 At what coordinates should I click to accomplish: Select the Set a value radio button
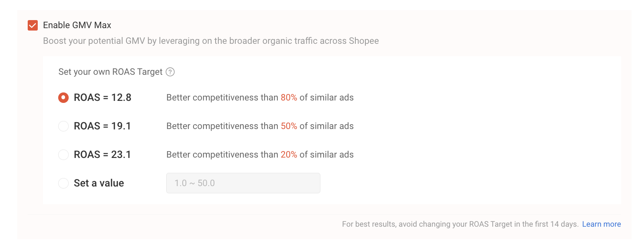click(x=63, y=183)
